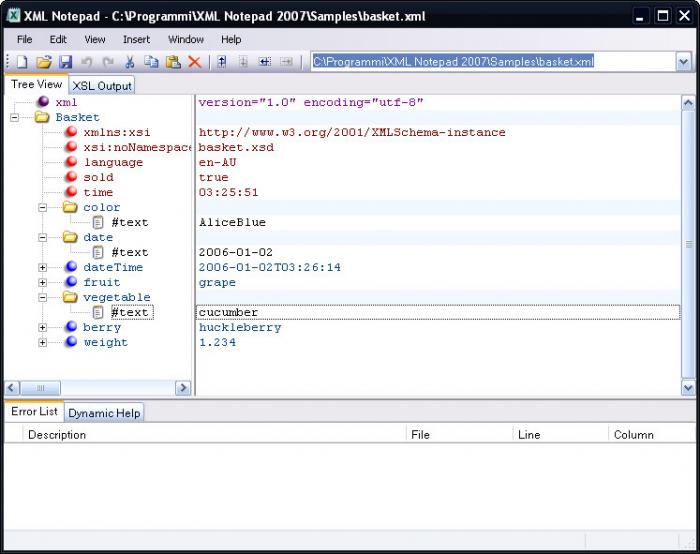Click text node icon under vegetable

(x=98, y=312)
